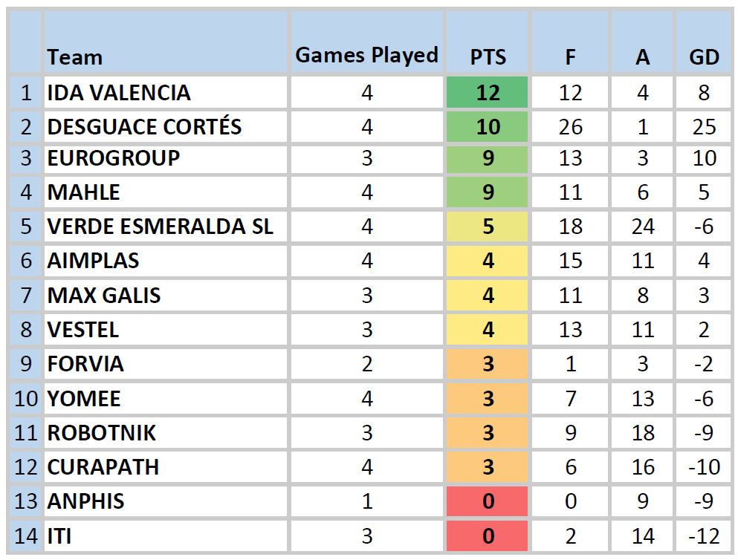Click the Team column header
Image resolution: width=738 pixels, height=560 pixels.
point(75,56)
